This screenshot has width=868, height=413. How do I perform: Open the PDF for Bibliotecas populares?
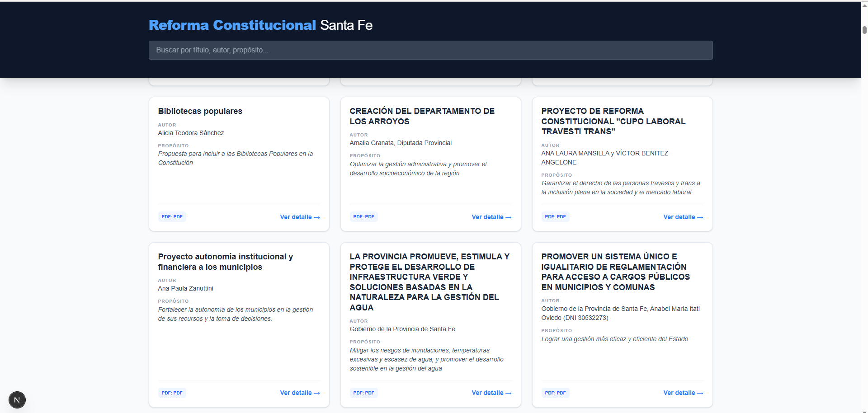click(172, 216)
